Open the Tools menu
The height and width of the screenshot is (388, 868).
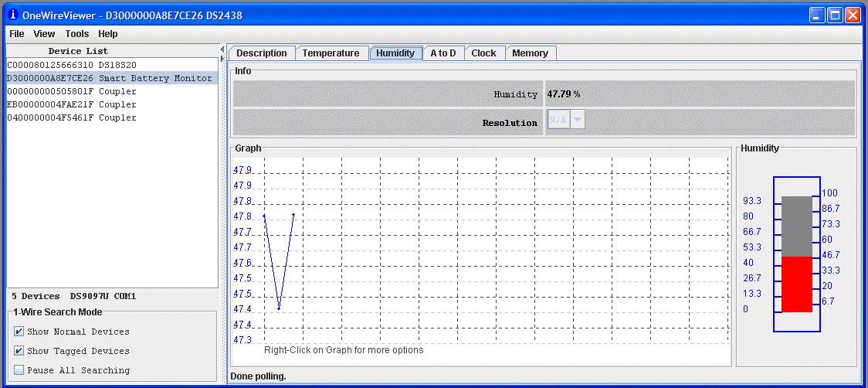[77, 34]
